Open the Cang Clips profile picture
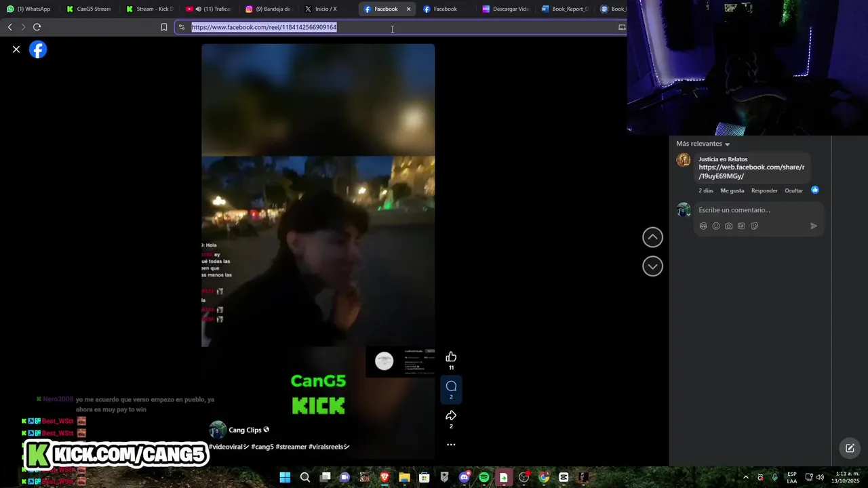This screenshot has height=488, width=868. click(218, 430)
